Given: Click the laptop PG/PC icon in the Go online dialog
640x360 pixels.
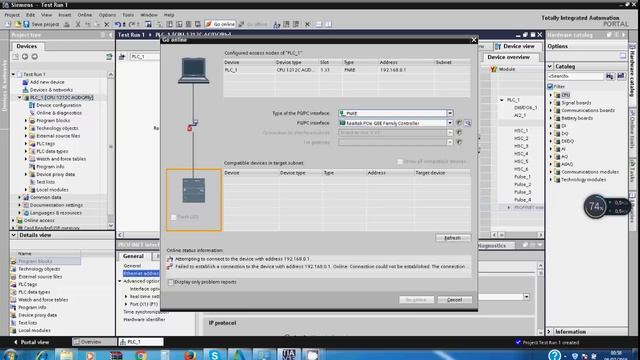Looking at the screenshot, I should 193,71.
